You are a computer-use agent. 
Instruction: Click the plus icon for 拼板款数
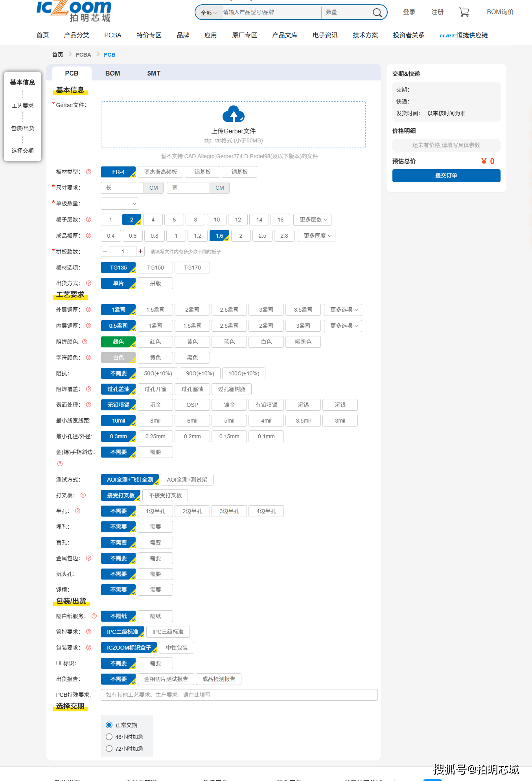(x=140, y=251)
